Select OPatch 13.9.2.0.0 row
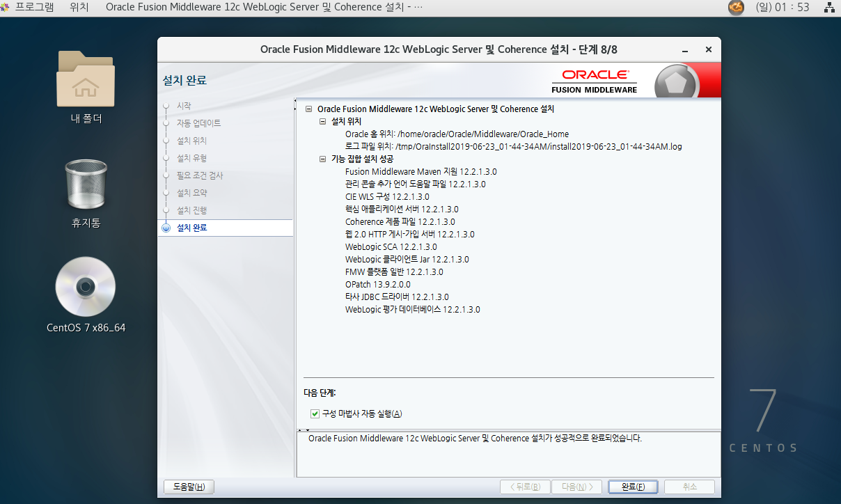841x504 pixels. (x=377, y=285)
